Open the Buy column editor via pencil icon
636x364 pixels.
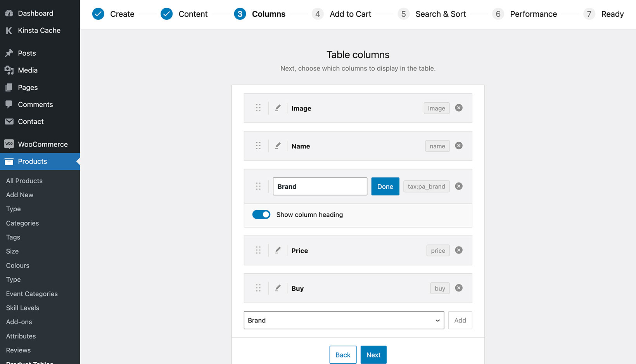pos(278,288)
